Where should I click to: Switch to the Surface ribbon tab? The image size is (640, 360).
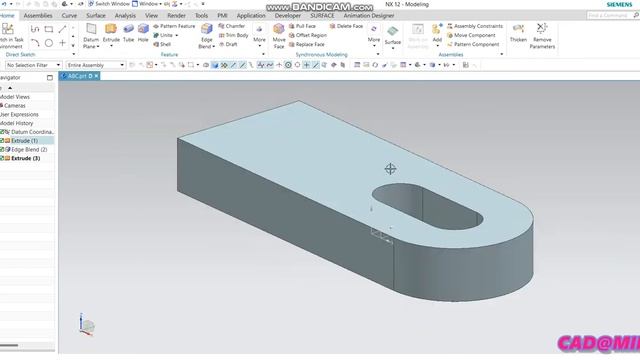coord(96,16)
